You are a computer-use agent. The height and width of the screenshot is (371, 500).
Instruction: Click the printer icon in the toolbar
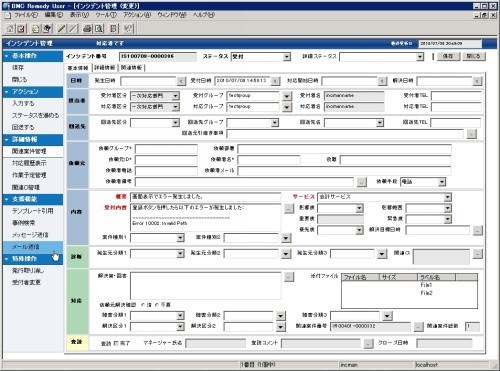click(87, 29)
